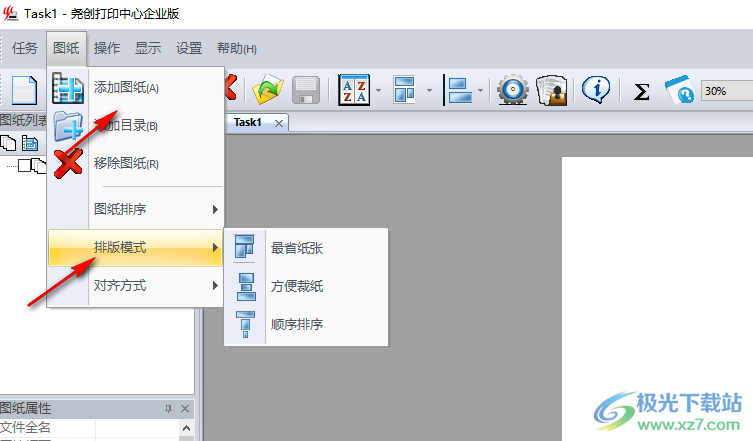Viewport: 753px width, 441px height.
Task: Click the stamp on papers icon
Action: click(552, 90)
